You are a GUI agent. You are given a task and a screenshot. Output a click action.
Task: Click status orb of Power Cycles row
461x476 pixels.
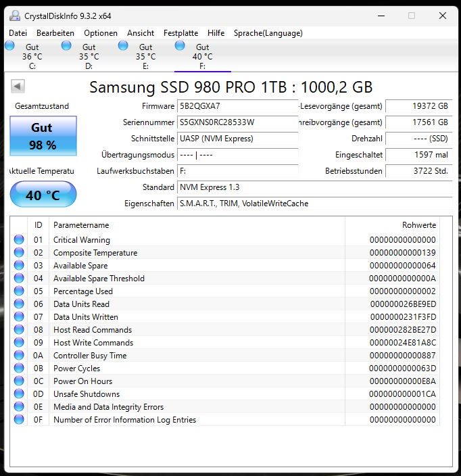[x=19, y=368]
